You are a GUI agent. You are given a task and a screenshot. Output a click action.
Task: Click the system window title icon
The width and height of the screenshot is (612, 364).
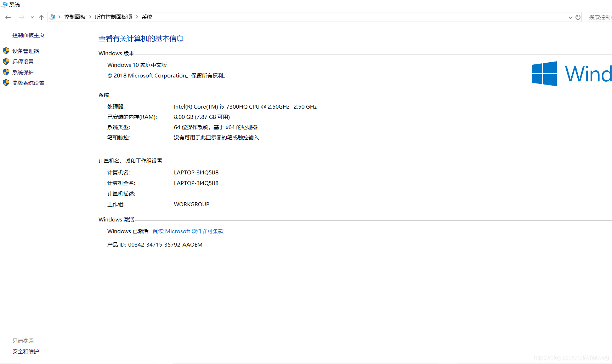click(4, 5)
